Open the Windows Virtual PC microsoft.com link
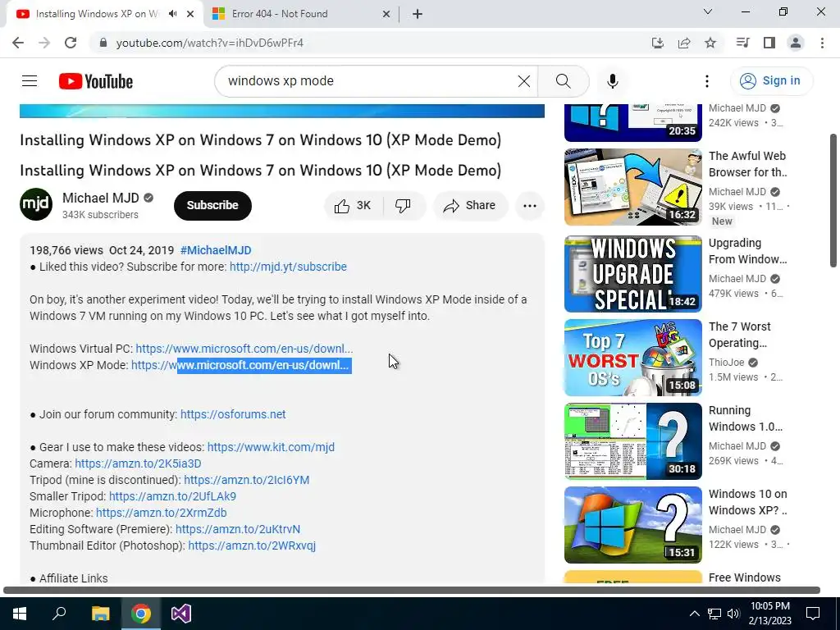This screenshot has height=630, width=840. (x=244, y=349)
